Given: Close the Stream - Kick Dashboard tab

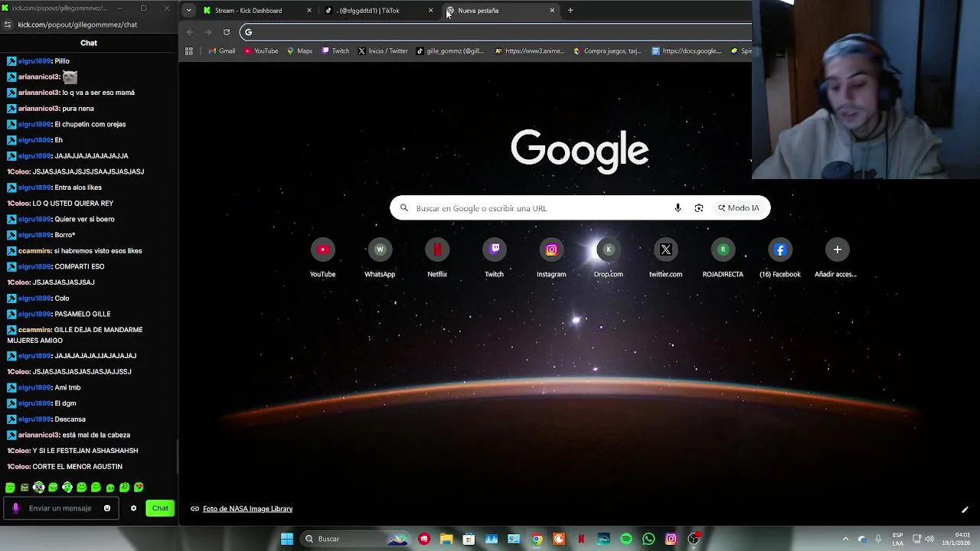Looking at the screenshot, I should (309, 11).
